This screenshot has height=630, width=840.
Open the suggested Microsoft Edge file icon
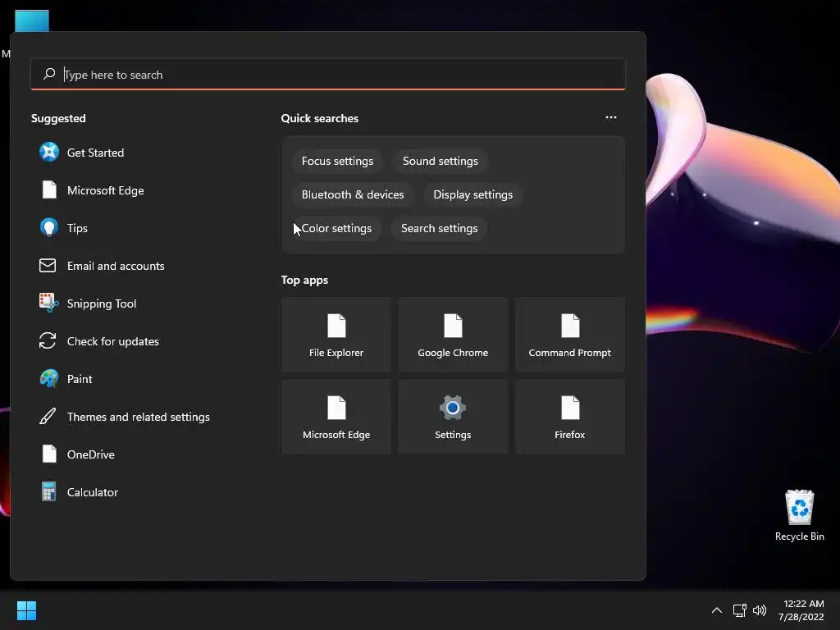pyautogui.click(x=48, y=189)
